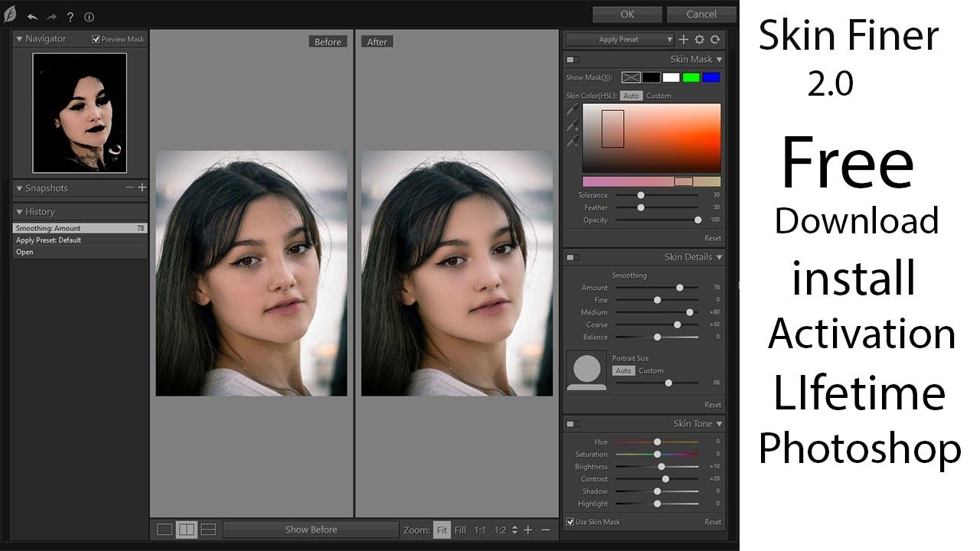The width and height of the screenshot is (980, 551).
Task: Choose the black mask color swatch
Action: pyautogui.click(x=651, y=77)
